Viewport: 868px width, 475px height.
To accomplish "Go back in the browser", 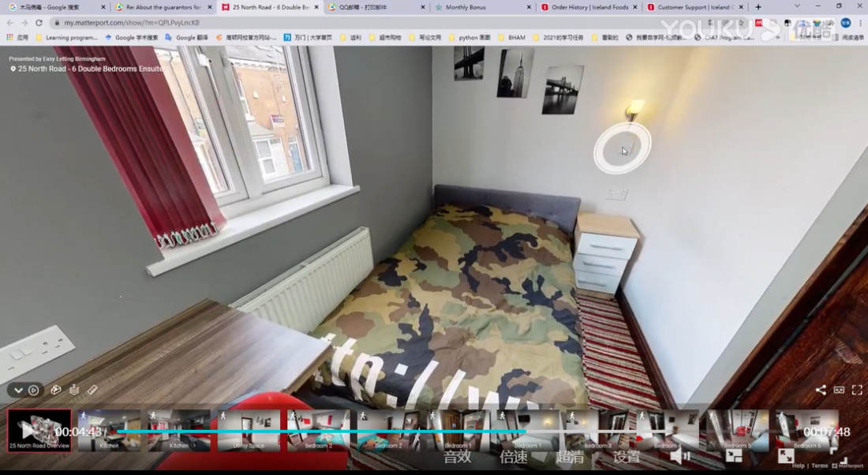I will pos(10,23).
